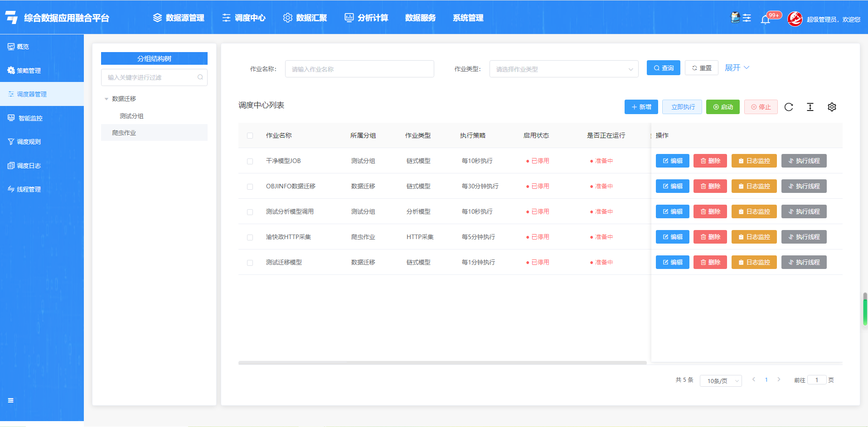Collapse the 数据迁移 tree node

[x=107, y=99]
